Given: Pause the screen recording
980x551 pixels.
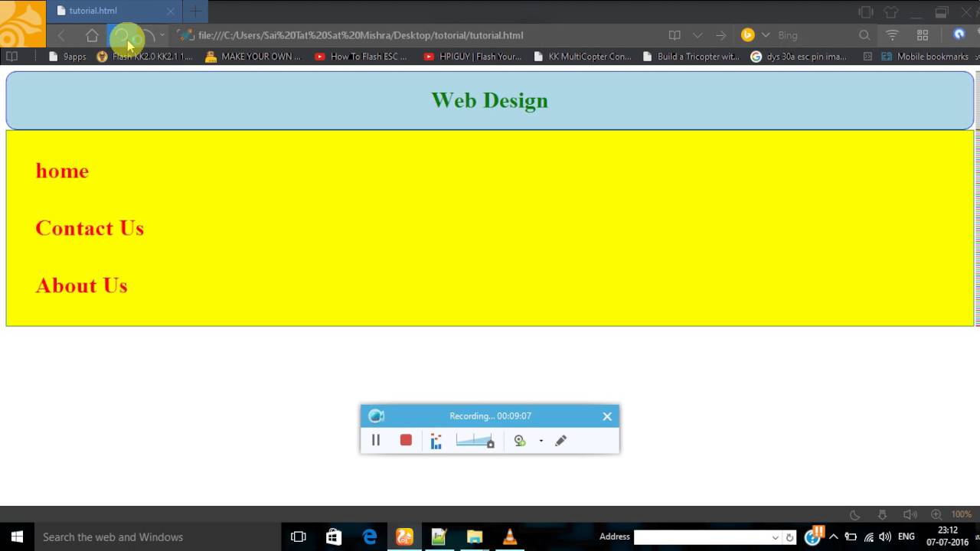Looking at the screenshot, I should pos(376,440).
